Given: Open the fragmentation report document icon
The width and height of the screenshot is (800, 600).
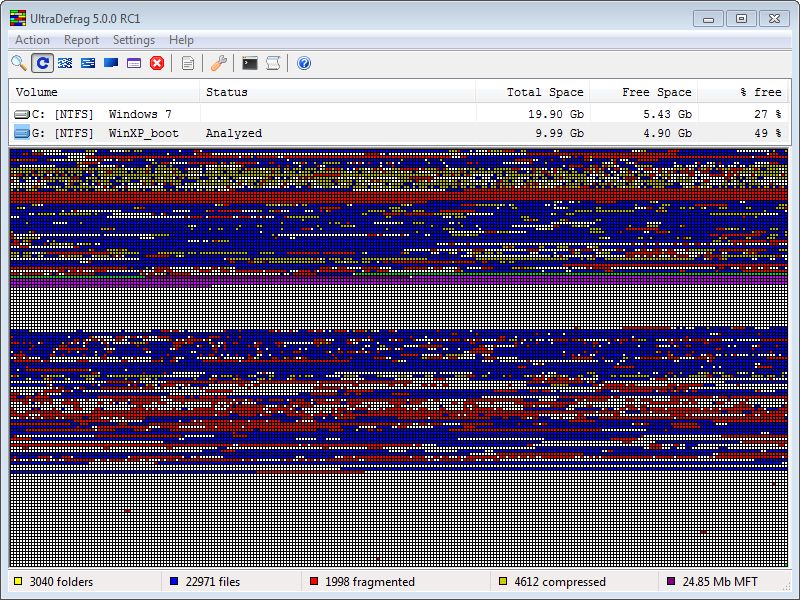Looking at the screenshot, I should pos(188,63).
